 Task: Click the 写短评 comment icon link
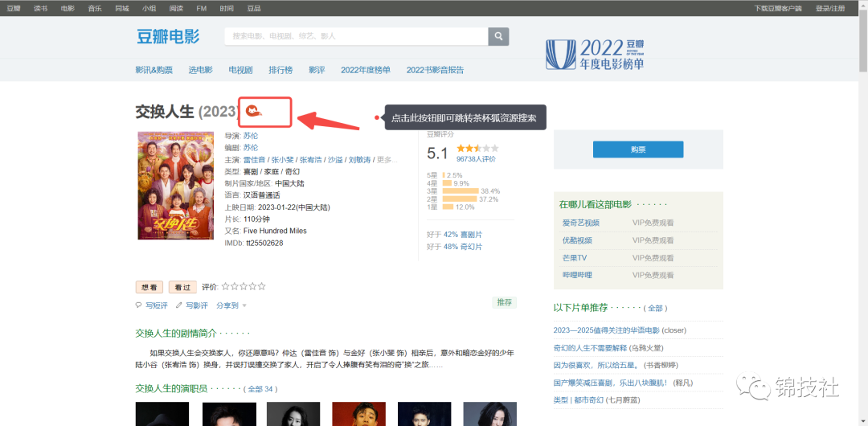tap(152, 305)
